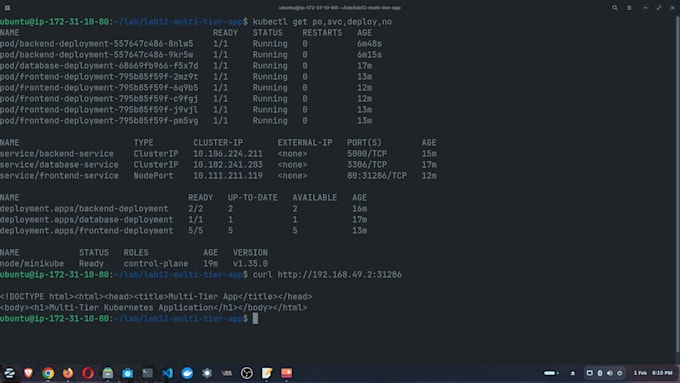Image resolution: width=680 pixels, height=383 pixels.
Task: Click deployment.apps/frontend-deployment text
Action: (x=87, y=230)
